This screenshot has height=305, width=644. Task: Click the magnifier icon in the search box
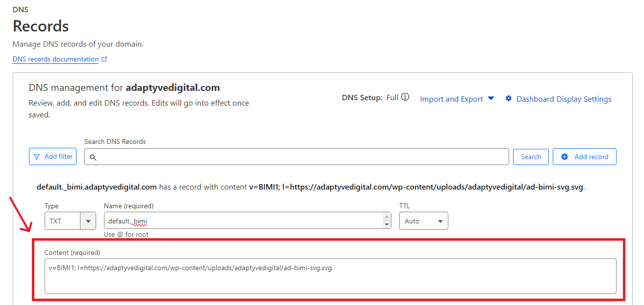pos(93,157)
